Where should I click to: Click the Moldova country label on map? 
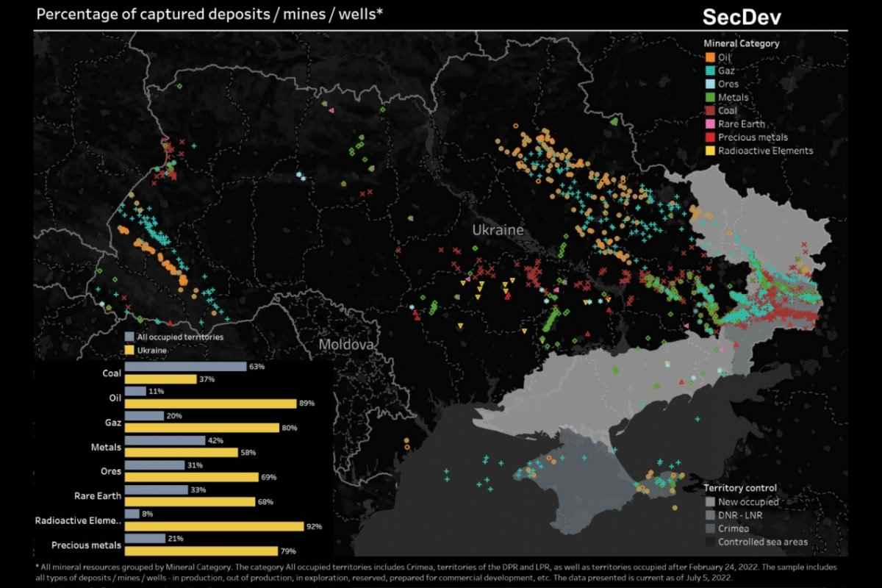(x=347, y=344)
